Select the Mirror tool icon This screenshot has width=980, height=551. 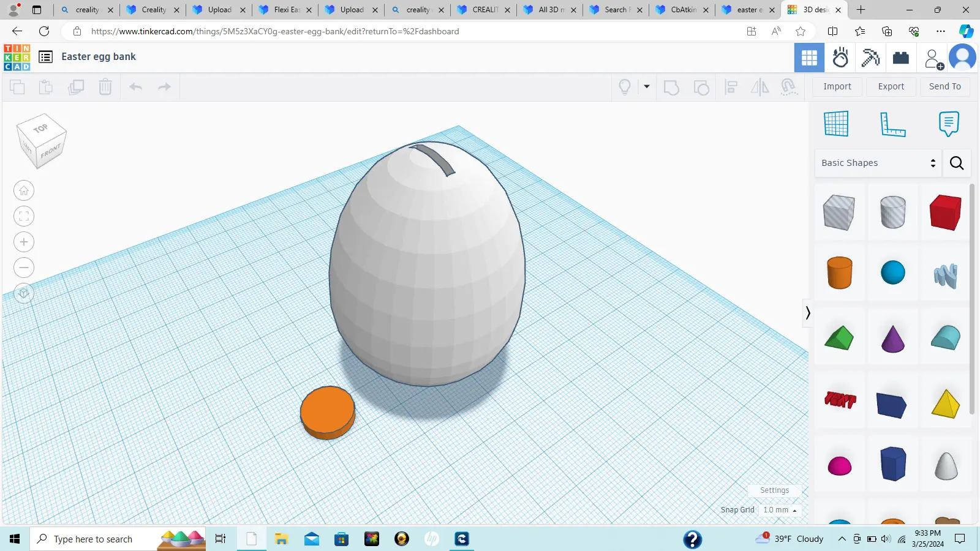click(759, 87)
